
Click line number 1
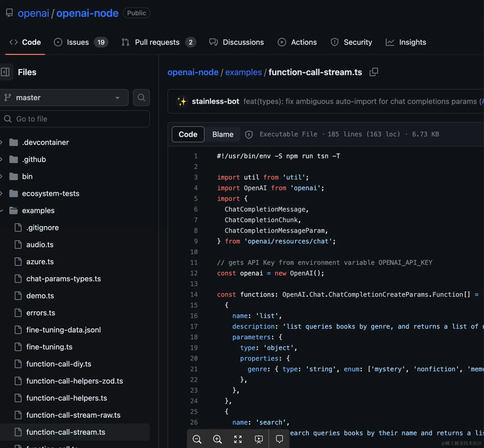point(196,156)
